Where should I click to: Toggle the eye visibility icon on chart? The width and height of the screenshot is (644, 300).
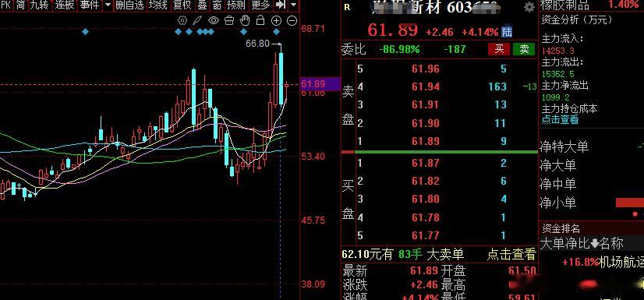[214, 20]
